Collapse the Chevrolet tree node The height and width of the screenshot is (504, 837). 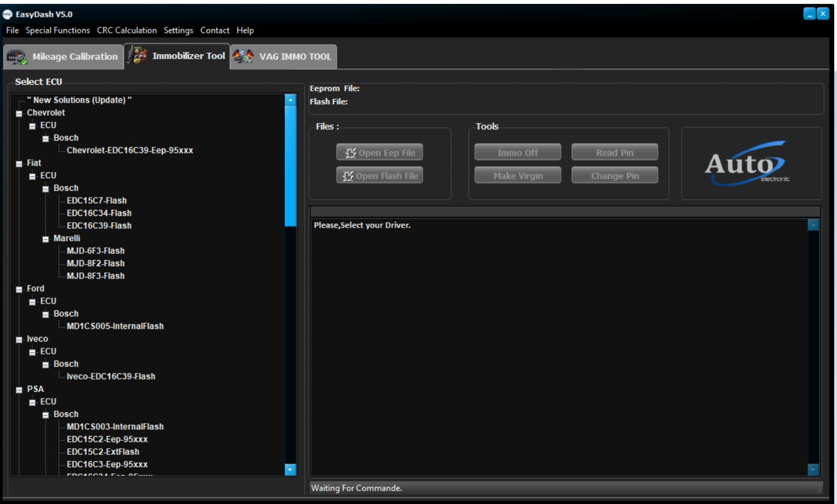[x=19, y=113]
